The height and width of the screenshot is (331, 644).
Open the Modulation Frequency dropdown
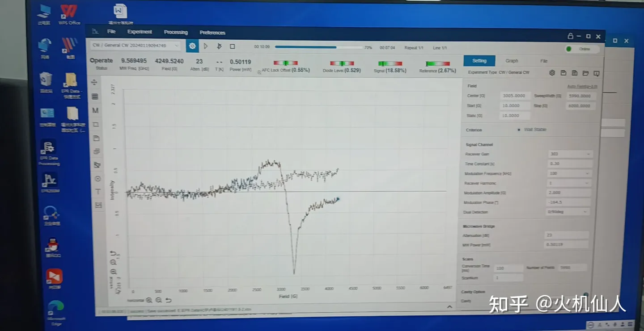click(571, 173)
